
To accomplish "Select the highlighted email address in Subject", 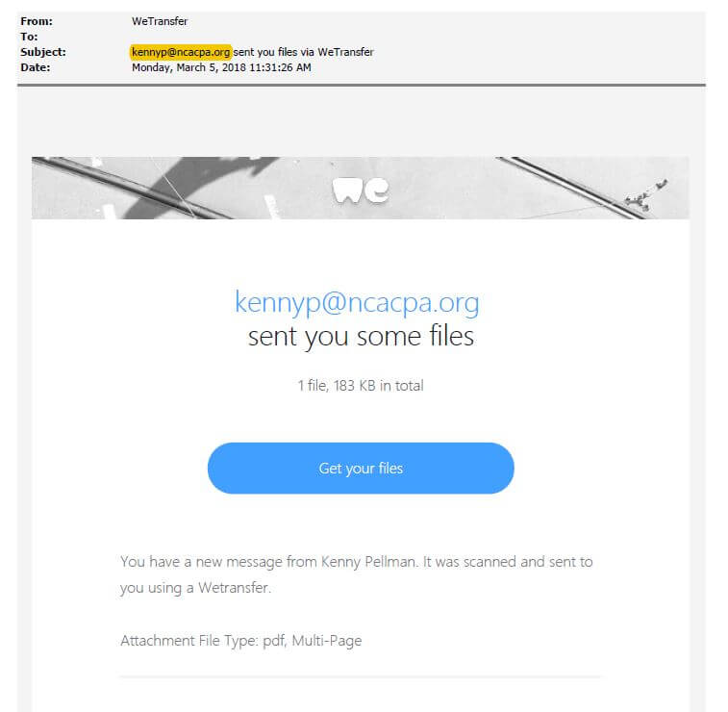I will click(x=180, y=52).
